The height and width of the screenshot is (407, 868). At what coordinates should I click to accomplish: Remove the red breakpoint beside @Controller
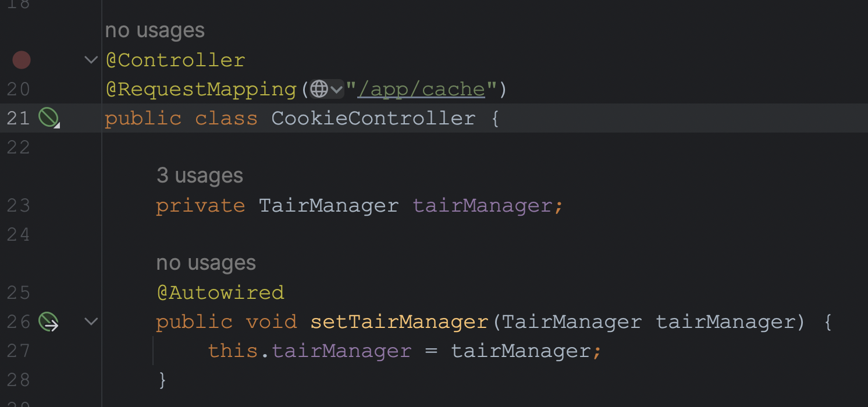pos(22,60)
